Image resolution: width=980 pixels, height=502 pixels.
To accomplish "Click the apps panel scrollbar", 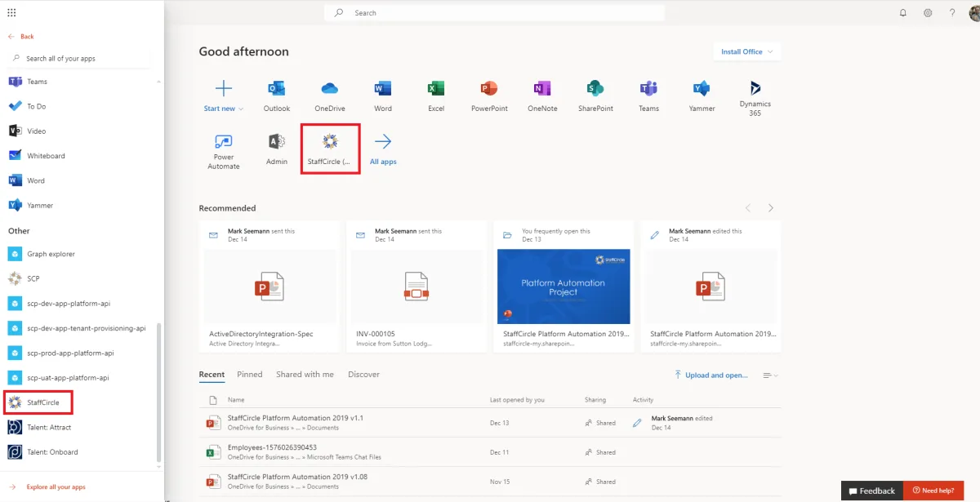I will click(x=159, y=392).
